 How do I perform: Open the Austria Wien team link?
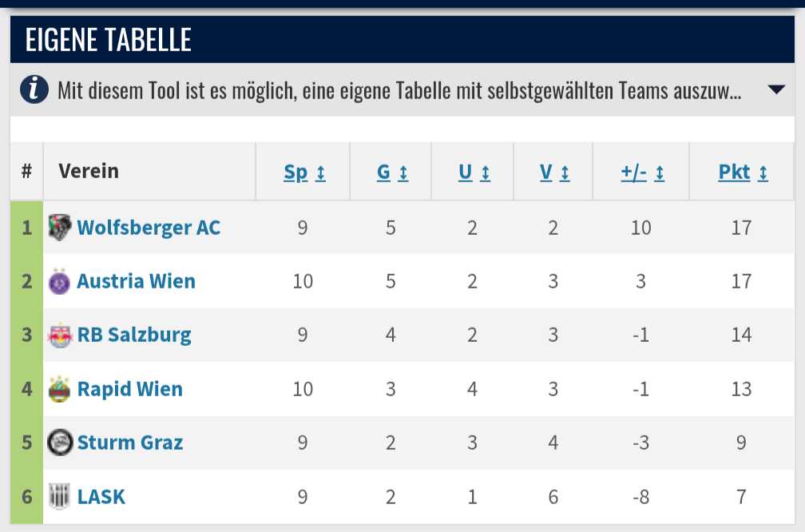(136, 281)
